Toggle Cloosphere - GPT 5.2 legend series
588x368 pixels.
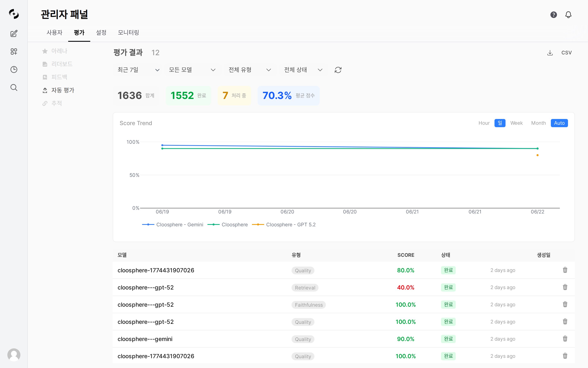click(284, 225)
